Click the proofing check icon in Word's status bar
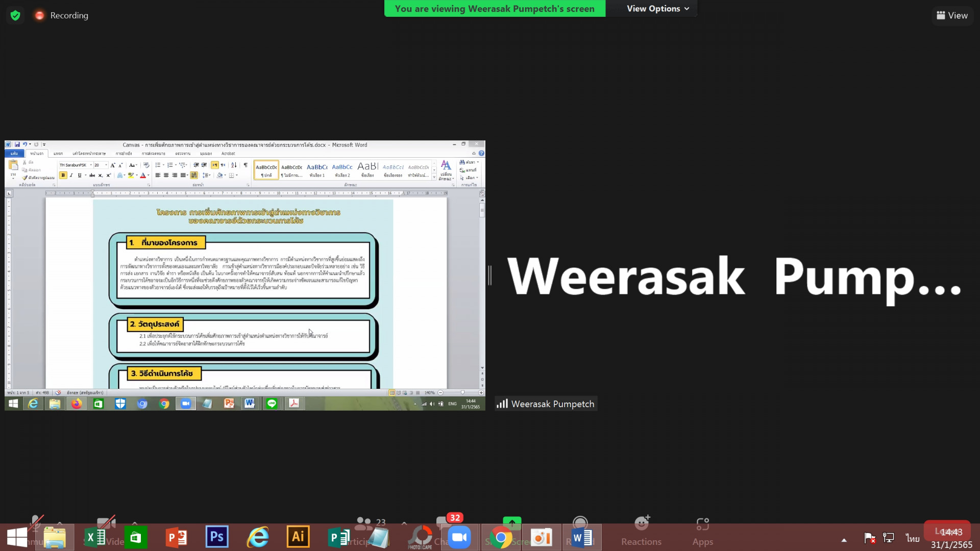Viewport: 980px width, 551px height. [x=58, y=393]
